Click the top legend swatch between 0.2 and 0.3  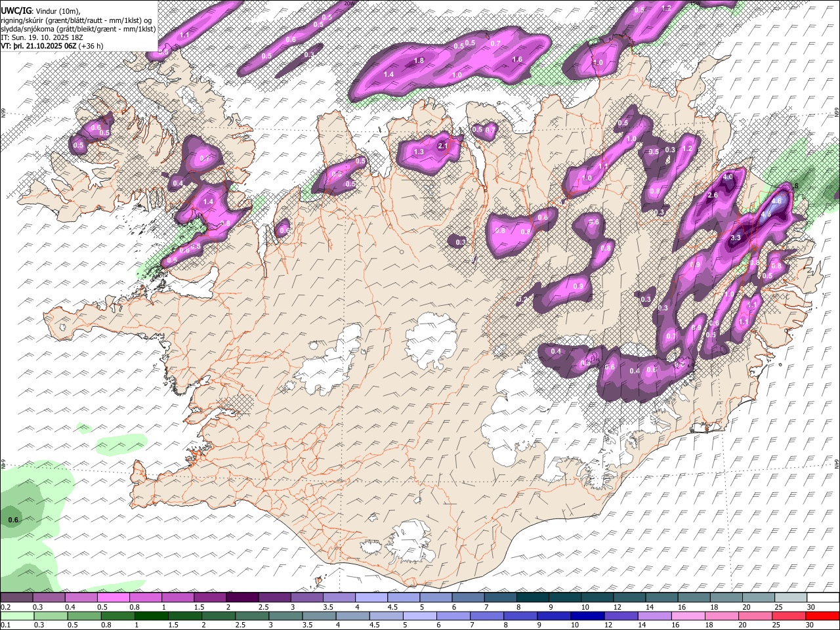click(16, 597)
